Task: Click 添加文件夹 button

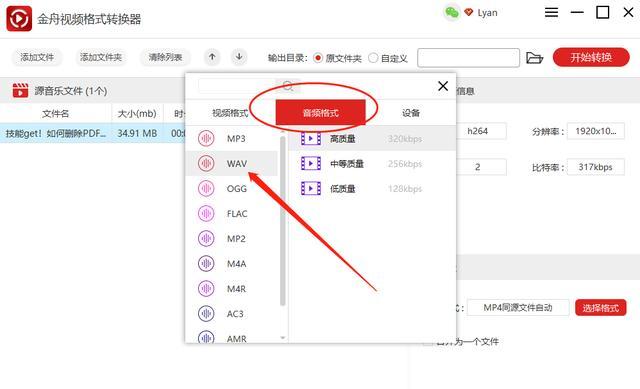Action: (101, 57)
